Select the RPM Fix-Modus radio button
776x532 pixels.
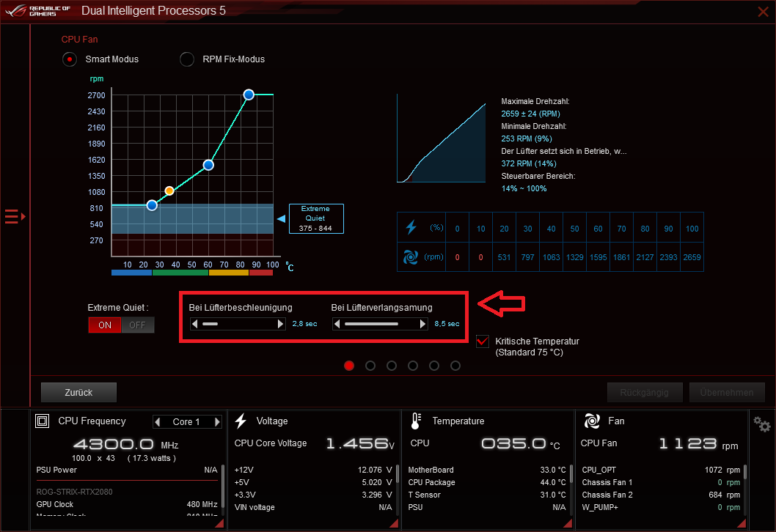click(x=186, y=59)
